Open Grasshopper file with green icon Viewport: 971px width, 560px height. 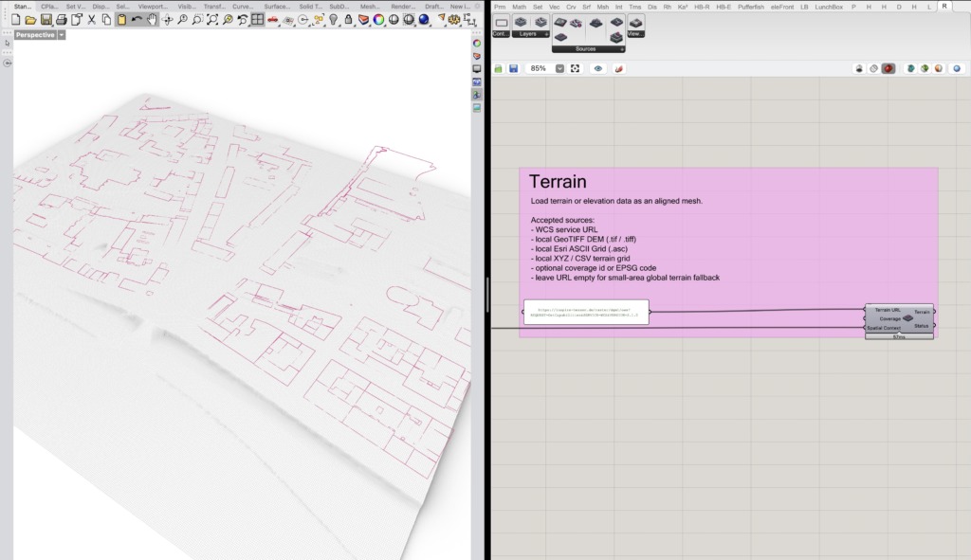[x=499, y=68]
